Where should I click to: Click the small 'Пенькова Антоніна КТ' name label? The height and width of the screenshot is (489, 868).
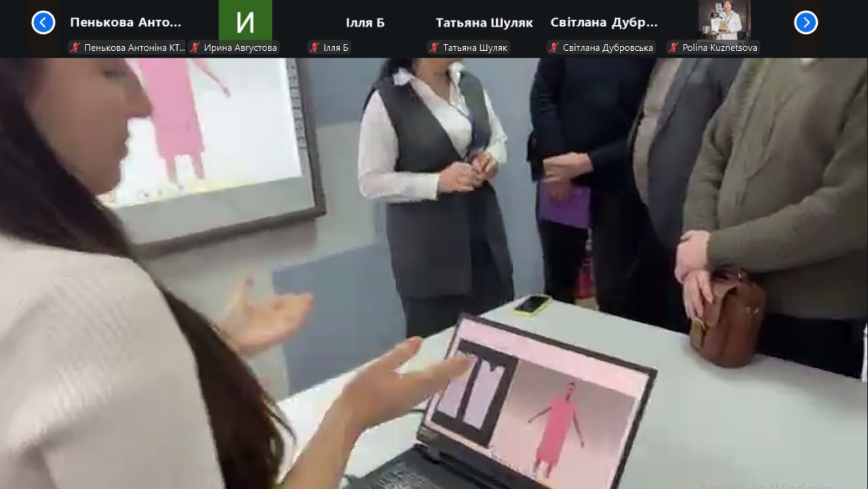tap(133, 47)
